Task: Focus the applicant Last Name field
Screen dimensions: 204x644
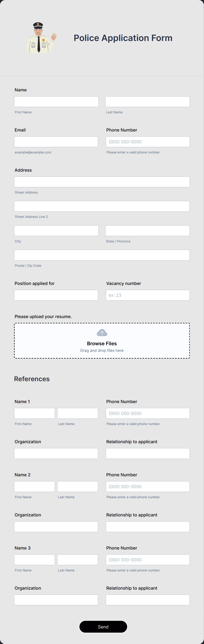Action: (147, 102)
